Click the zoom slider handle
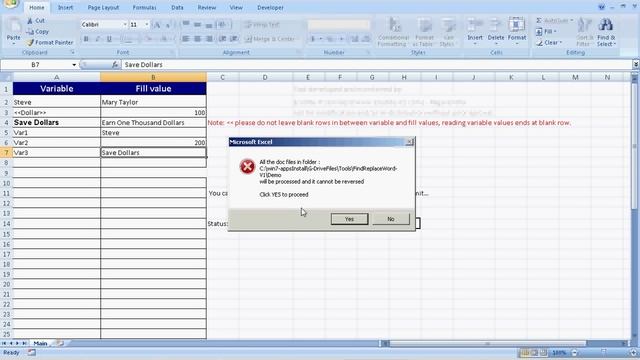The image size is (640, 360). 603,352
